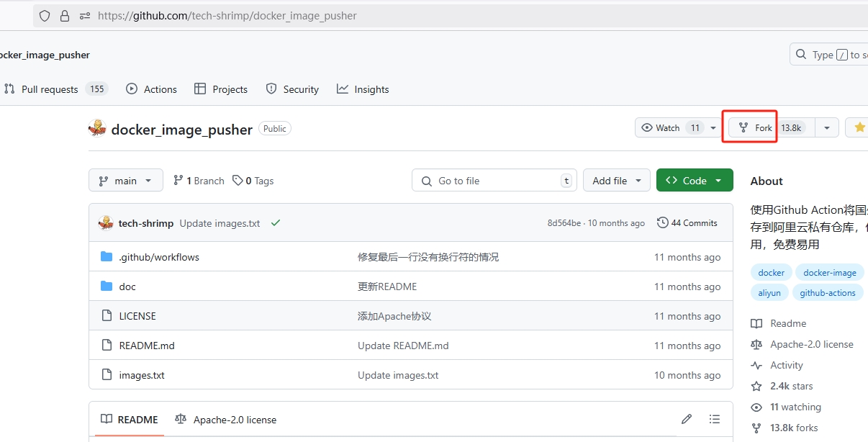Switch to the Apache-2.0 license tab

click(x=226, y=420)
